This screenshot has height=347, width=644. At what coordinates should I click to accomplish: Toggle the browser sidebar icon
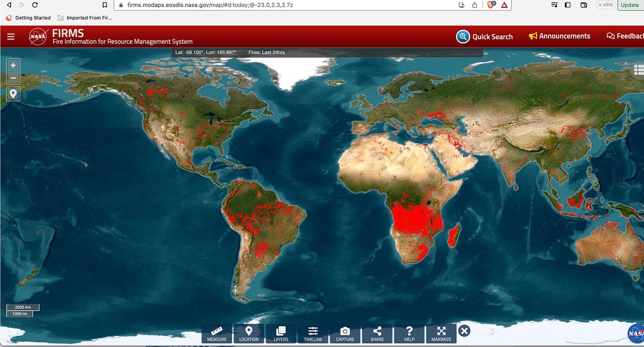[x=568, y=5]
